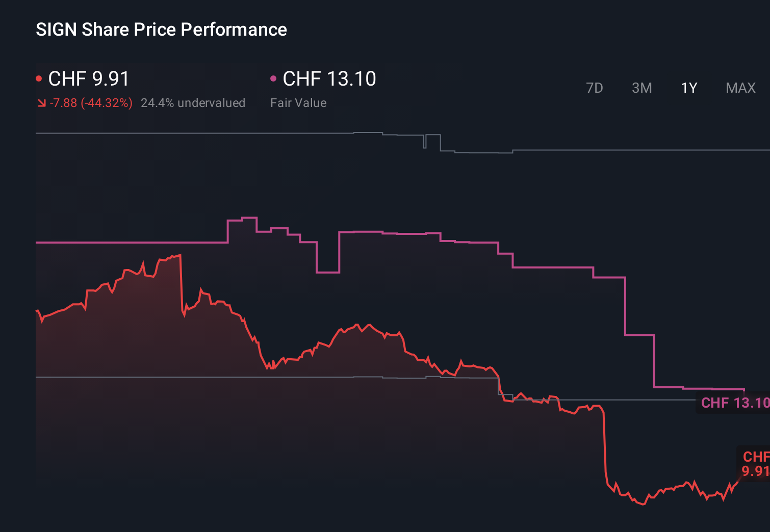Switch to the 3M view

tap(642, 88)
